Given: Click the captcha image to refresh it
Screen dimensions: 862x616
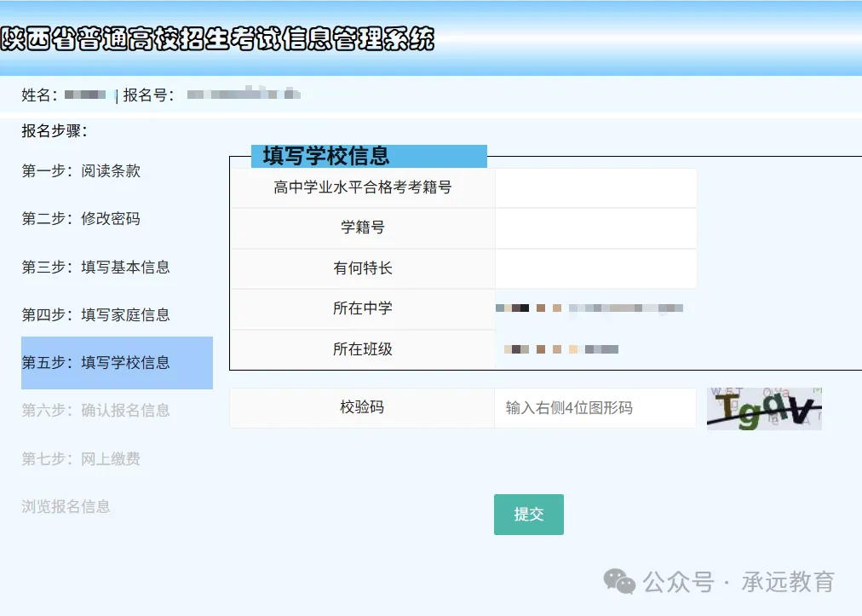Looking at the screenshot, I should [764, 409].
